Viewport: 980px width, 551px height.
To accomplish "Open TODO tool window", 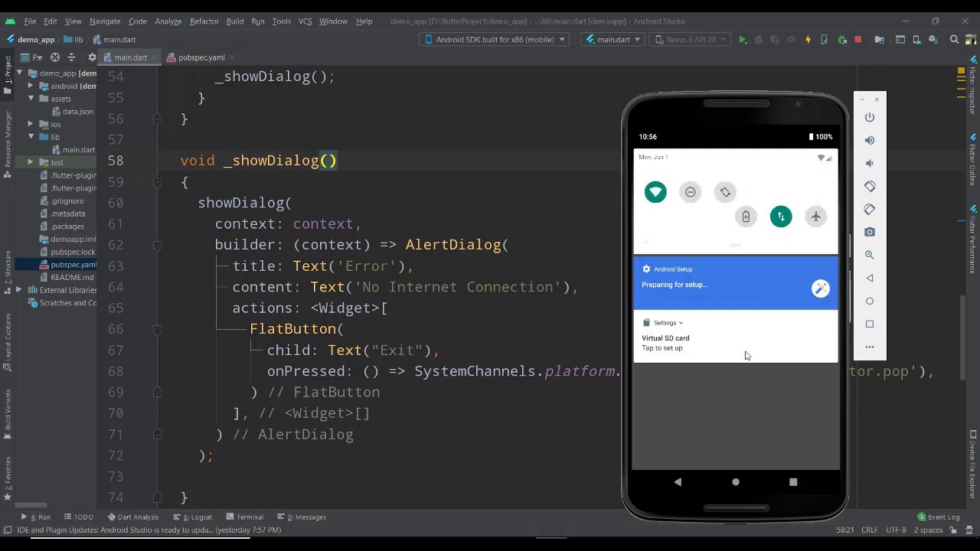I will tap(79, 517).
